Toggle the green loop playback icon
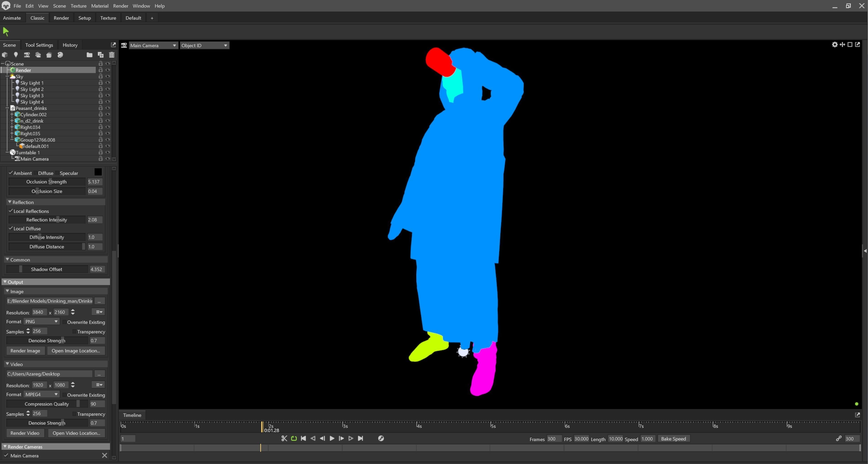868x464 pixels. [x=294, y=438]
